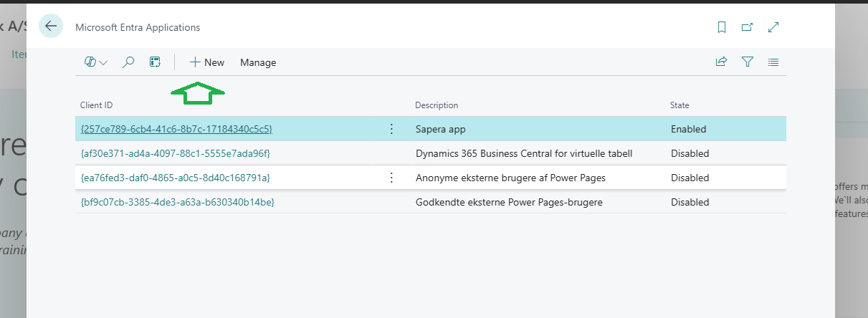
Task: Open the Manage menu
Action: pyautogui.click(x=258, y=62)
